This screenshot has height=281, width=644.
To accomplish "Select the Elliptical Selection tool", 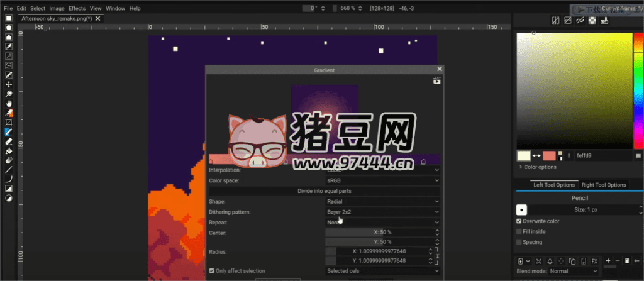I will (x=9, y=28).
